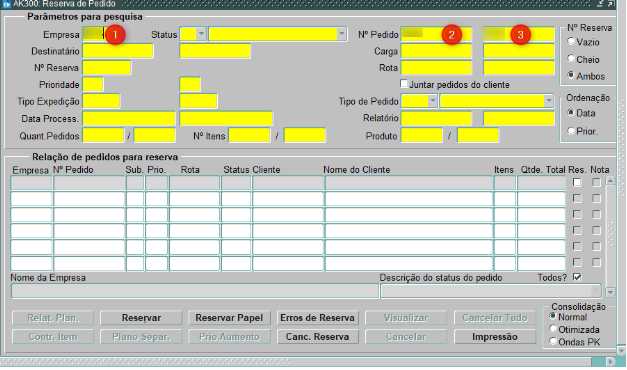
Task: Focus the Empresa input field
Action: click(94, 34)
